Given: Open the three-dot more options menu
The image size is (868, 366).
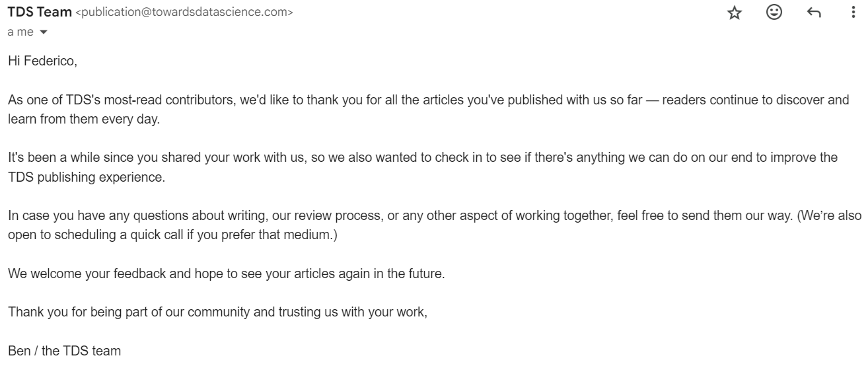Looking at the screenshot, I should pyautogui.click(x=854, y=13).
